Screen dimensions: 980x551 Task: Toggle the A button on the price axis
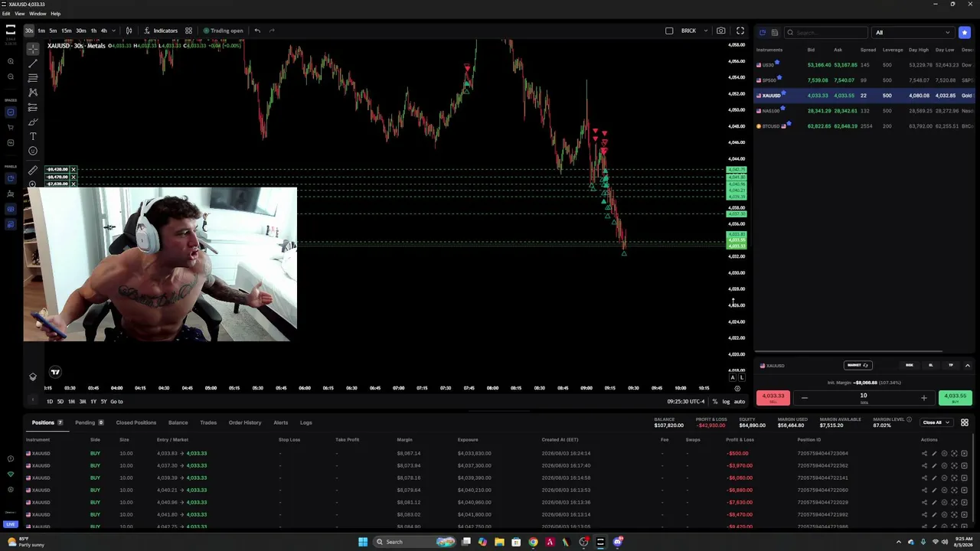(x=732, y=377)
